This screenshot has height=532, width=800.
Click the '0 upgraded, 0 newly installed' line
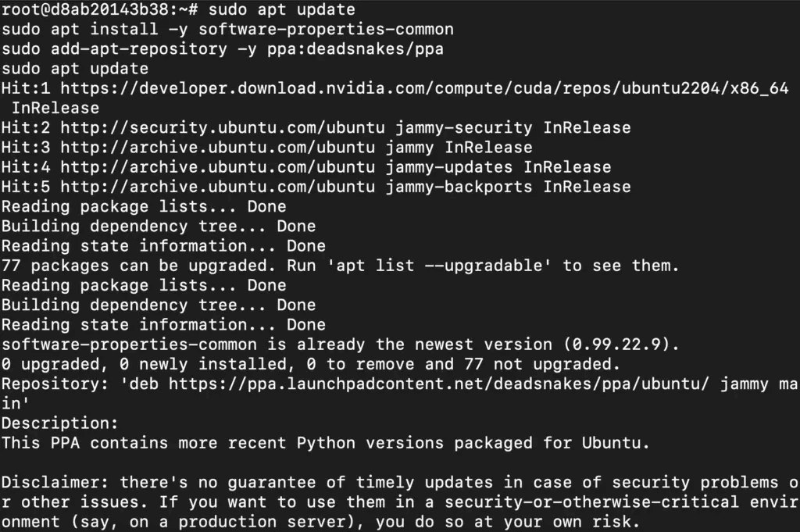point(311,364)
